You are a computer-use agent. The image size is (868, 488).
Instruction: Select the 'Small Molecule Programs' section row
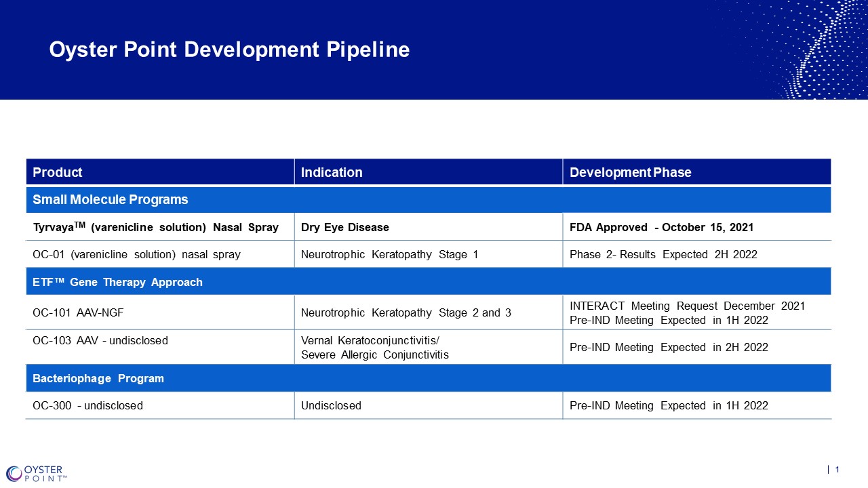tap(111, 199)
